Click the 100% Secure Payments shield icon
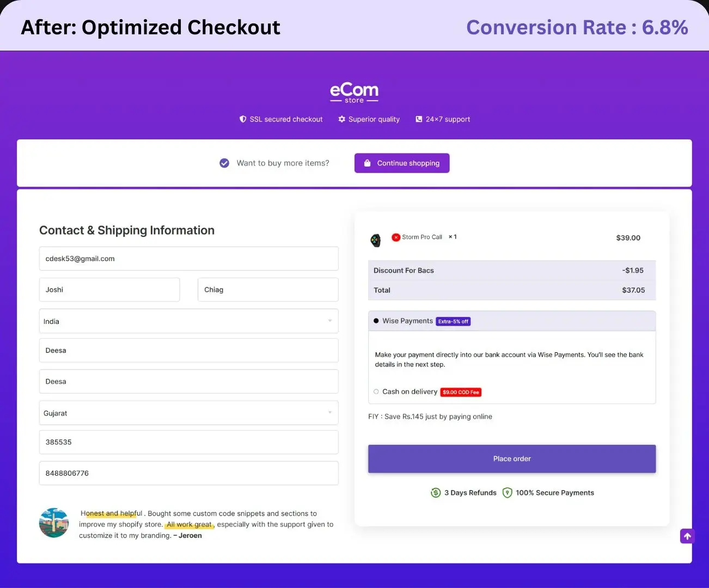Screen dimensions: 709x588 [507, 493]
